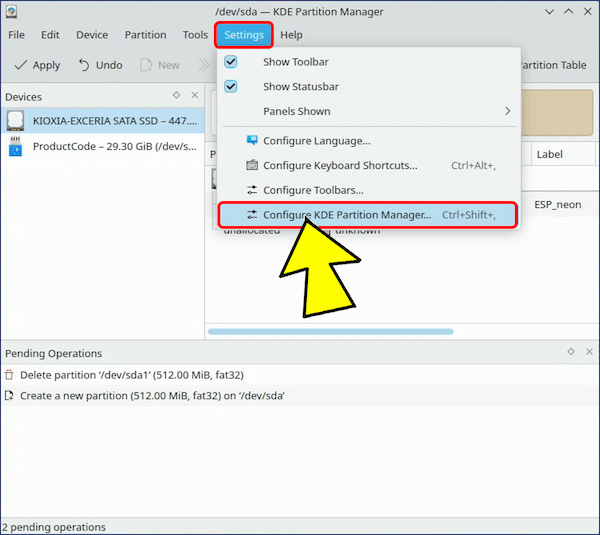Click the Apply checkmark icon in toolbar
This screenshot has height=535, width=600.
coord(20,65)
